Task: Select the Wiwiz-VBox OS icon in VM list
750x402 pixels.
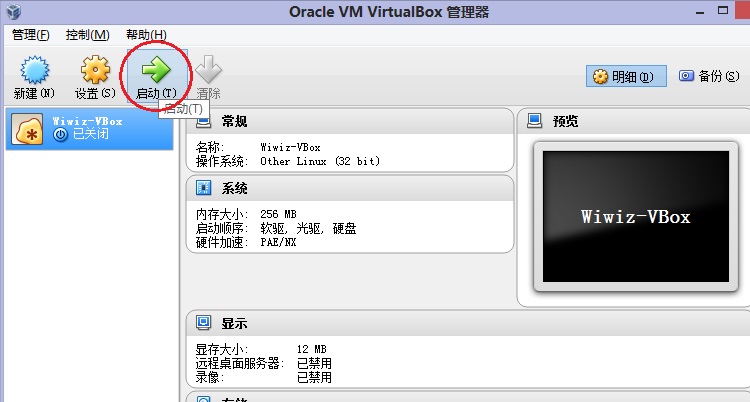Action: [27, 129]
